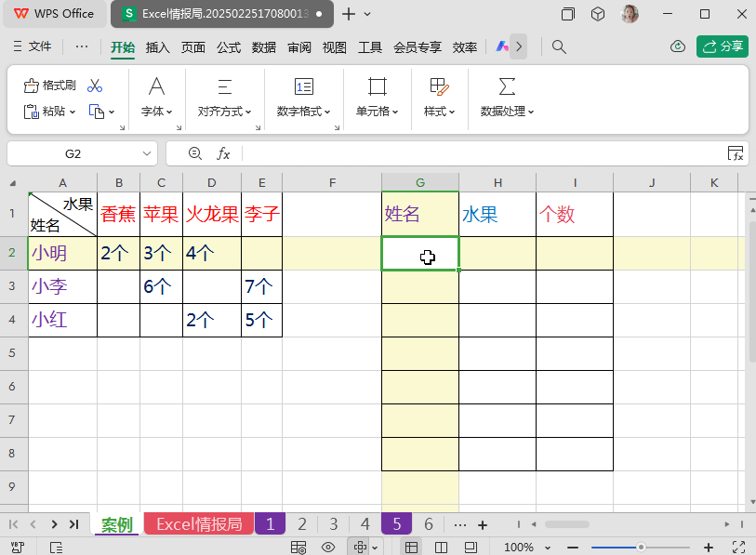Go to previous sheet tab arrow

click(x=33, y=524)
